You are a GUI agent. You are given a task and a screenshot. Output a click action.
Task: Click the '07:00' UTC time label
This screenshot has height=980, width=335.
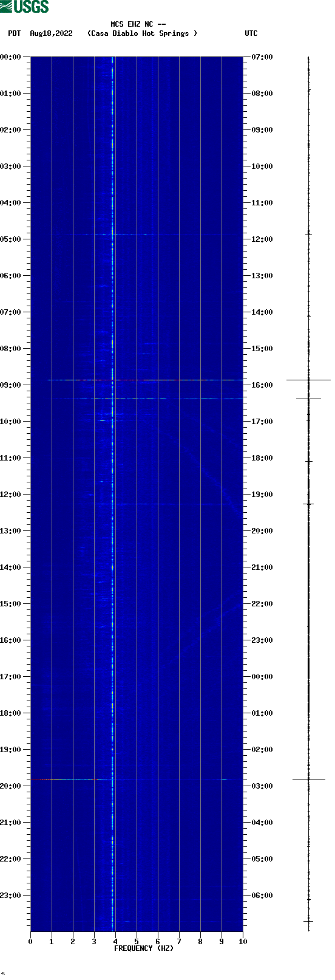point(262,57)
